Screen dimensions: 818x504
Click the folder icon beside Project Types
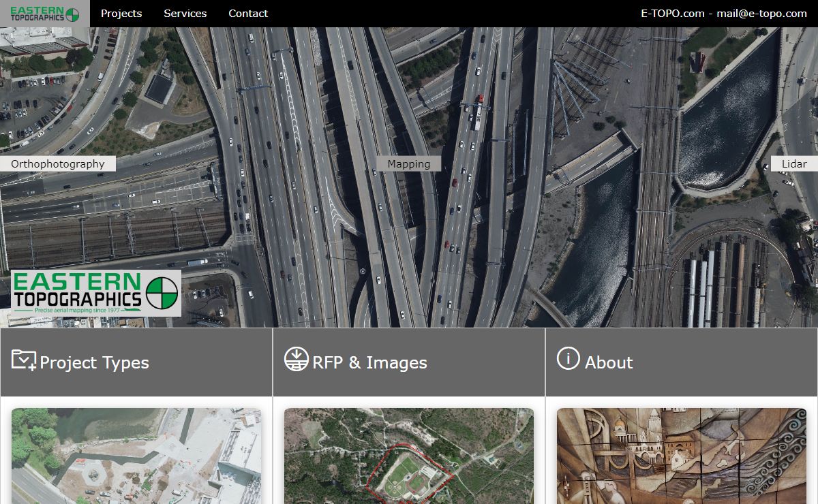[24, 360]
